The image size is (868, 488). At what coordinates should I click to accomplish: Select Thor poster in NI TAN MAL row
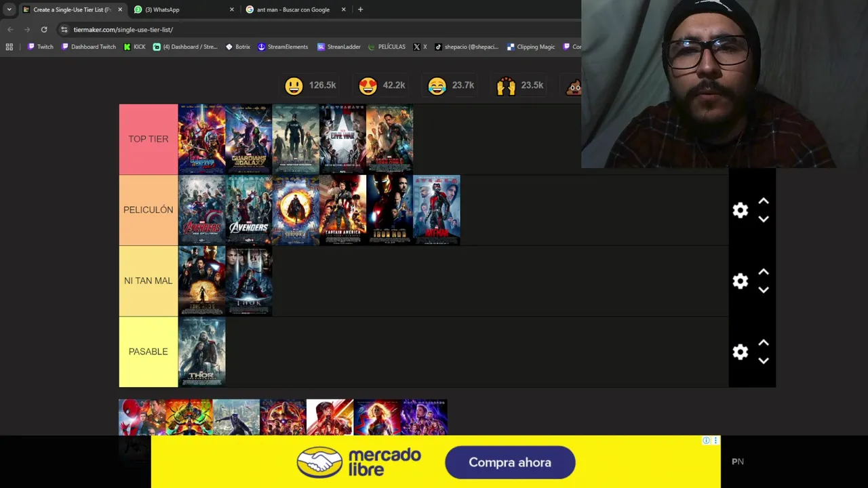(249, 281)
